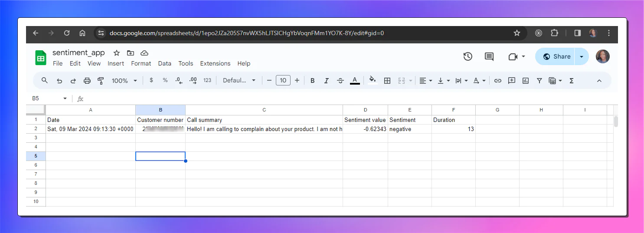Open the File menu
Image resolution: width=644 pixels, height=233 pixels.
pos(58,63)
